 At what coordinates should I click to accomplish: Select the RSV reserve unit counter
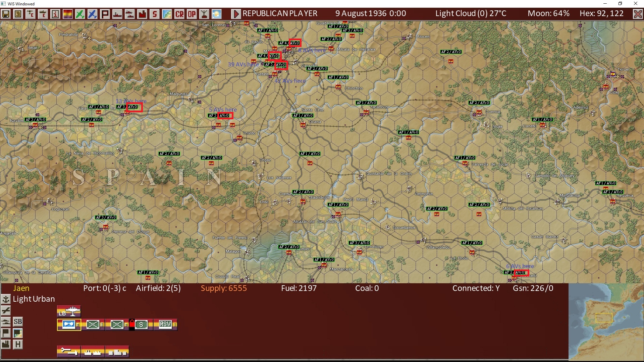coord(165,324)
